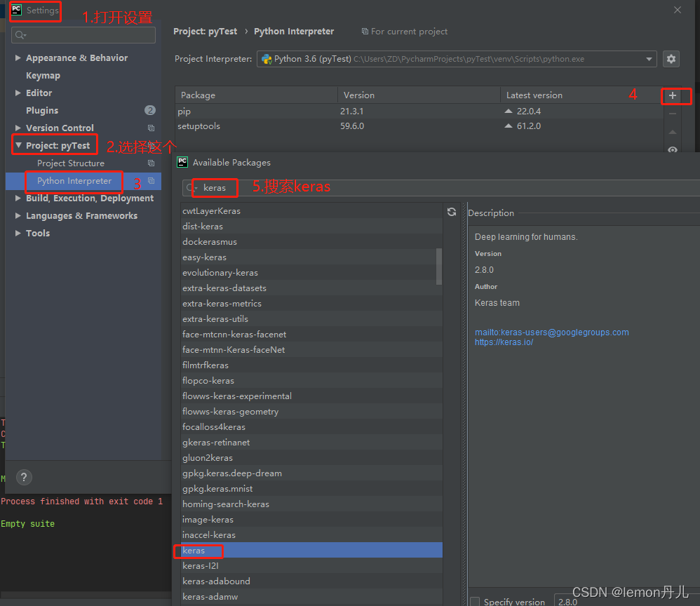
Task: Click settings search magnifier icon
Action: click(20, 35)
